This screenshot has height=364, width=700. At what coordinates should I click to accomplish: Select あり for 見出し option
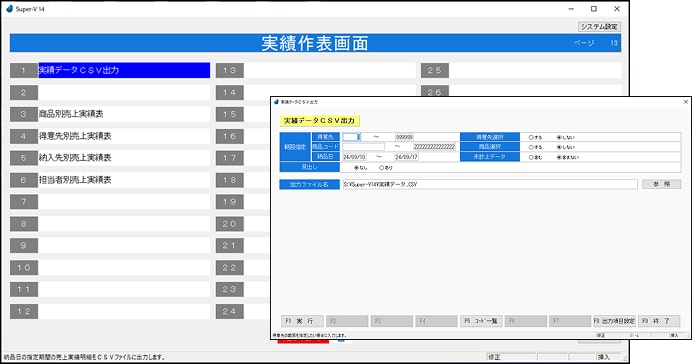386,167
